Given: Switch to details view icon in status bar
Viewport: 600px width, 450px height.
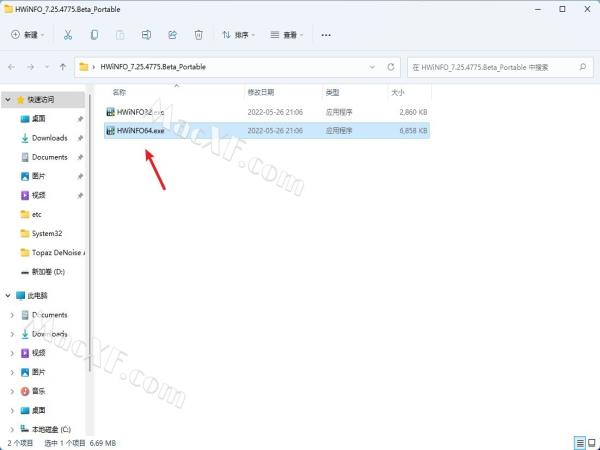Looking at the screenshot, I should click(580, 443).
